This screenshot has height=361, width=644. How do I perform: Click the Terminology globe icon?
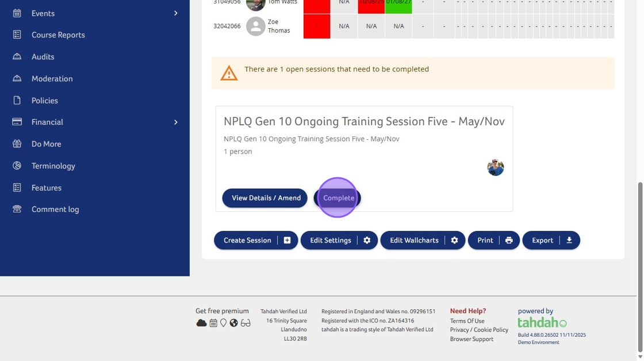pyautogui.click(x=17, y=166)
